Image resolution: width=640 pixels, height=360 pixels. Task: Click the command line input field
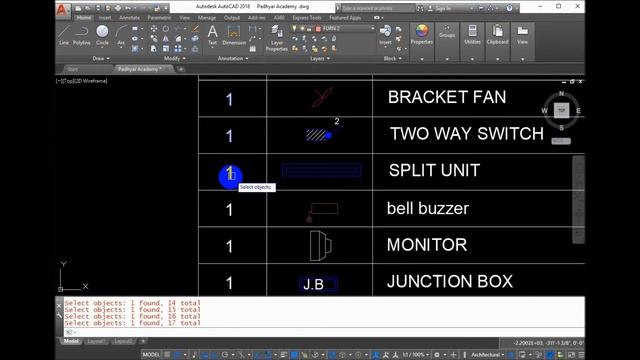(x=324, y=332)
